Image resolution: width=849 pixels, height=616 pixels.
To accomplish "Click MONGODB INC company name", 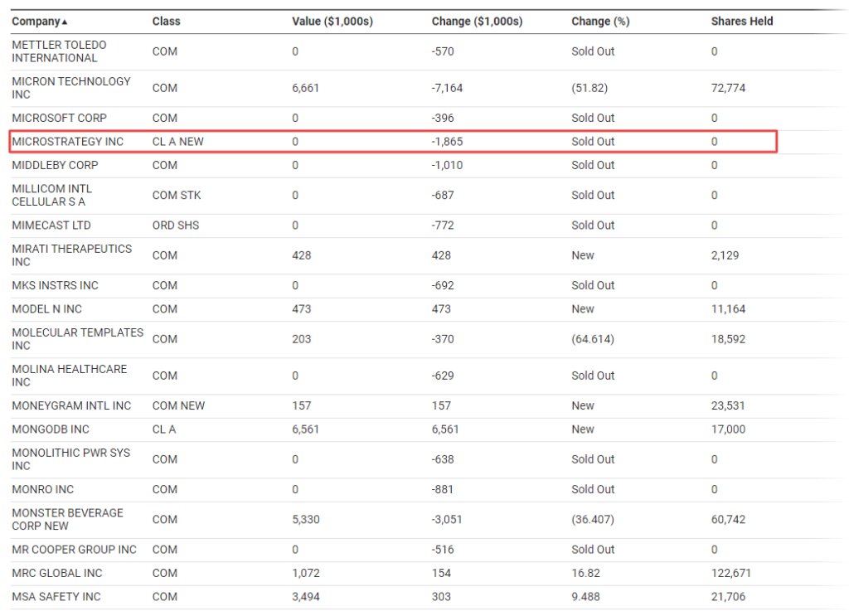I will [51, 429].
